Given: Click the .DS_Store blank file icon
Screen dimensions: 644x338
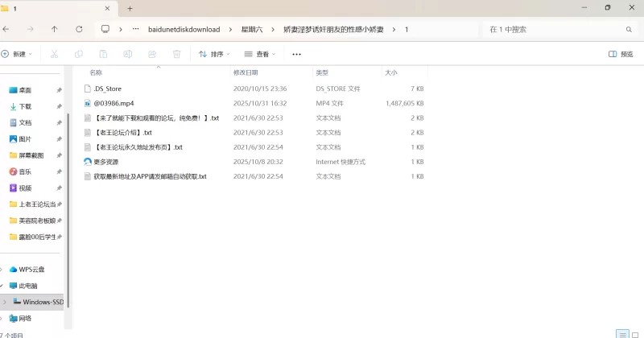Looking at the screenshot, I should (88, 89).
